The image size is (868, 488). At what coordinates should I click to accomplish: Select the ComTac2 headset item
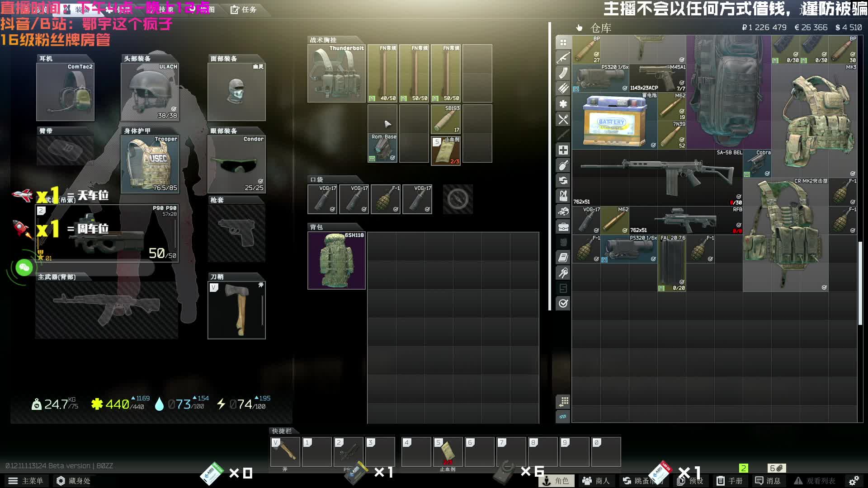click(66, 92)
